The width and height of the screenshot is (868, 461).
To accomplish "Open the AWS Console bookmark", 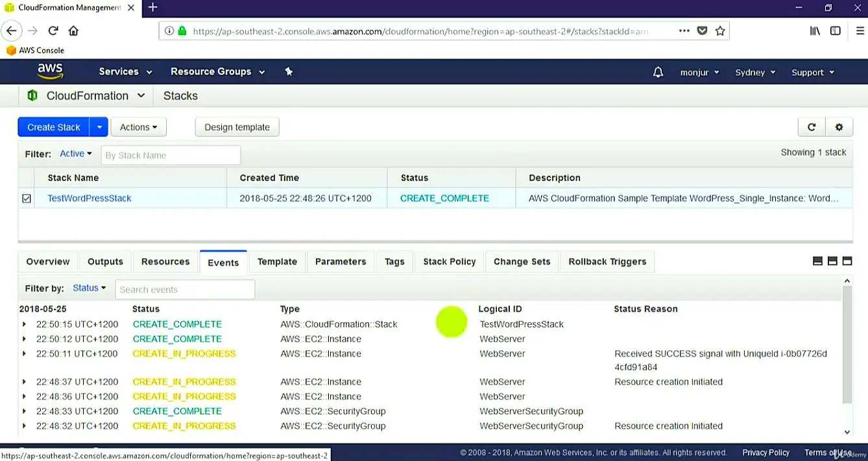I will (x=35, y=50).
